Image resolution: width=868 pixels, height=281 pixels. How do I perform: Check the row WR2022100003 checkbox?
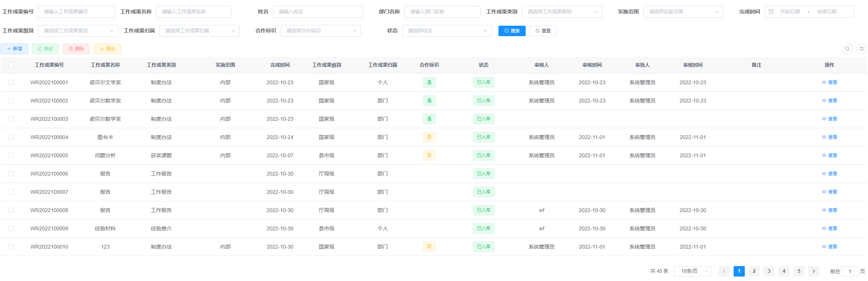[11, 119]
